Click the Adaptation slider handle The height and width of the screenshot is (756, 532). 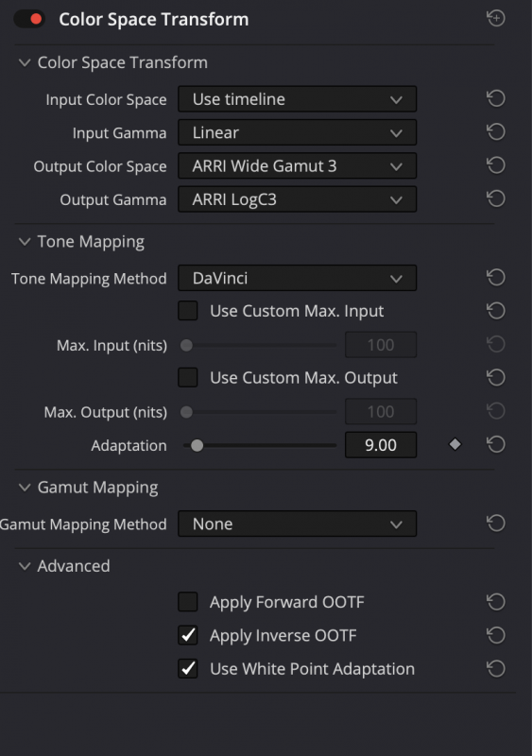pos(197,445)
